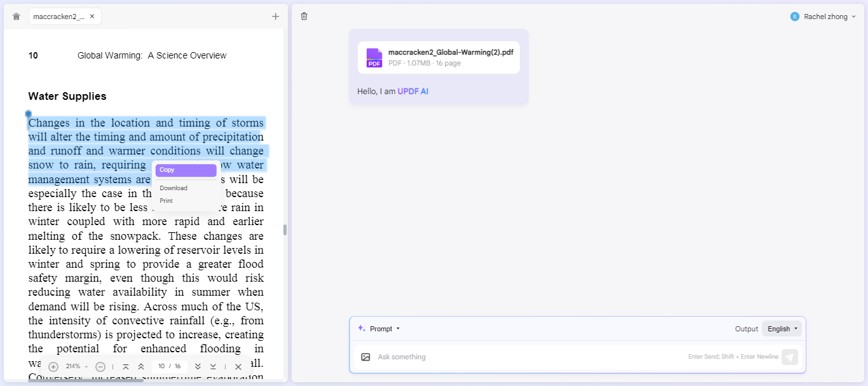Select Print from the context menu
Image resolution: width=868 pixels, height=386 pixels.
(x=165, y=200)
